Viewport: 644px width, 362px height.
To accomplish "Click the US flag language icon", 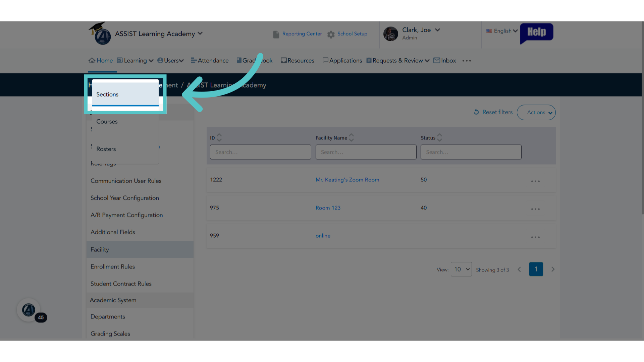I will coord(489,31).
